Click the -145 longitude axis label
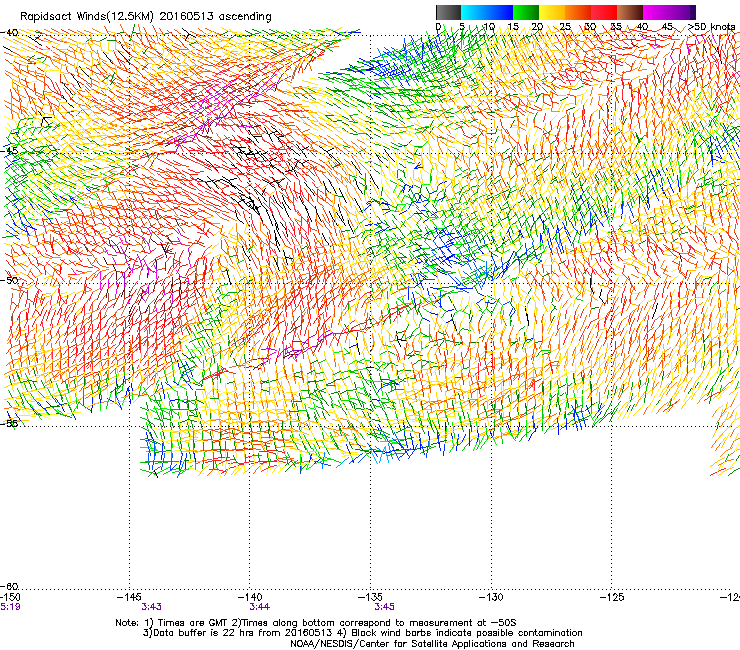The height and width of the screenshot is (650, 740). coord(129,597)
